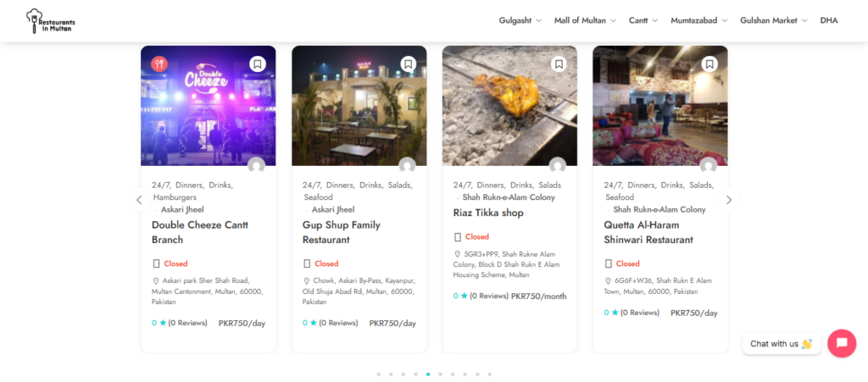This screenshot has width=868, height=382.
Task: Open the Mumtazabad dropdown menu
Action: (x=699, y=20)
